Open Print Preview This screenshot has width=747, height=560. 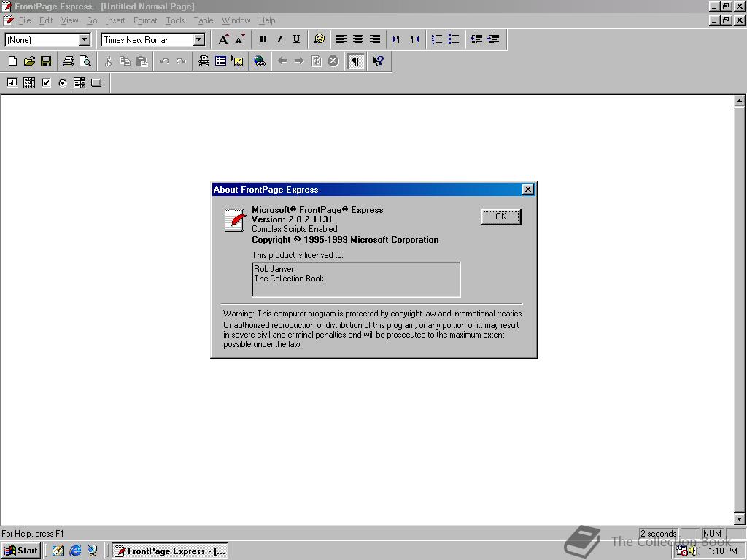tap(85, 61)
